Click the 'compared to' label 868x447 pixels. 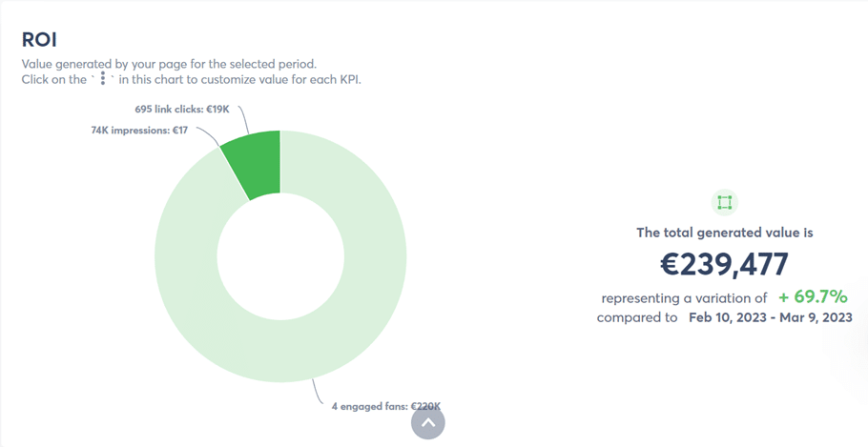coord(637,317)
